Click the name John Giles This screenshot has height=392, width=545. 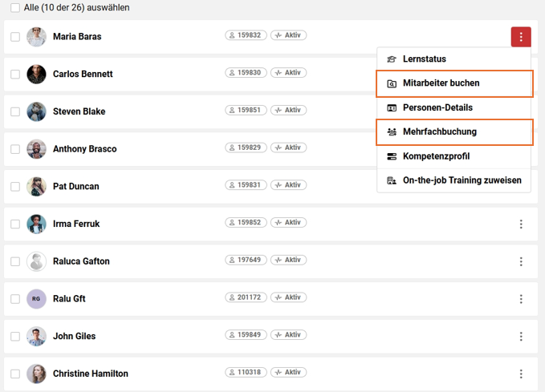point(74,336)
